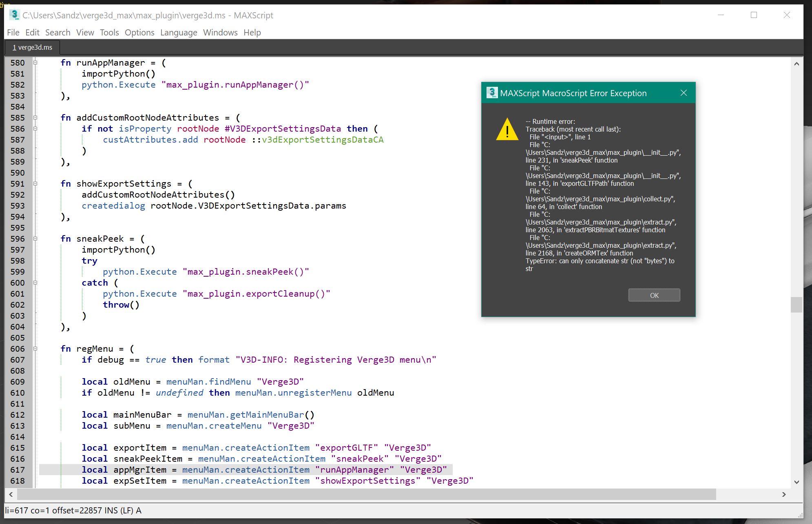
Task: Collapse fold marker at line 585
Action: [x=35, y=117]
